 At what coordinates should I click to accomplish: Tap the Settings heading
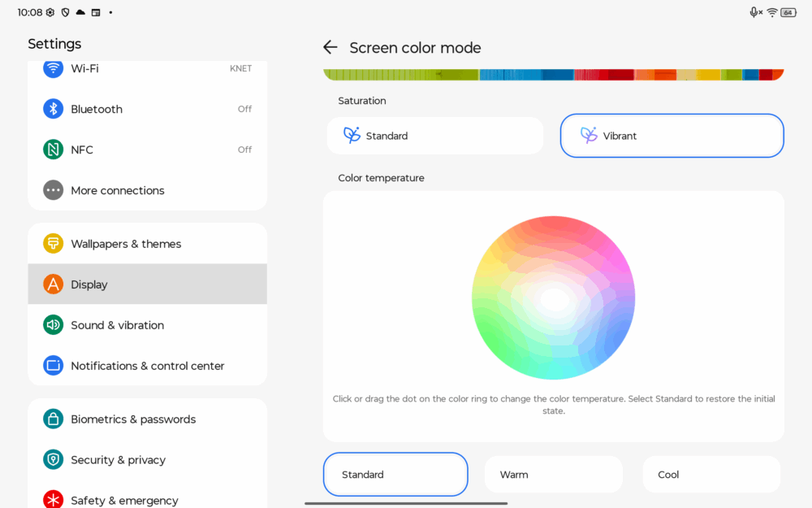point(54,44)
